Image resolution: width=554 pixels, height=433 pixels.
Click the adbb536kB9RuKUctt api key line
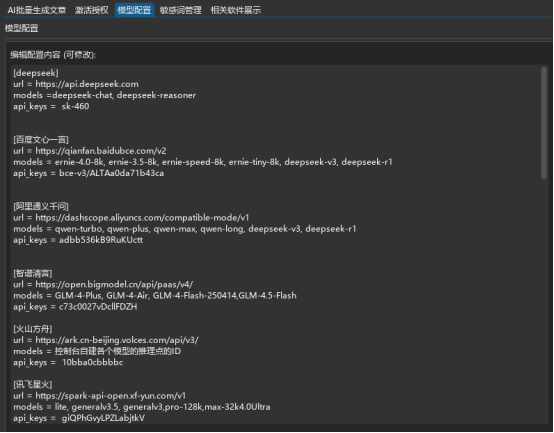tap(78, 240)
